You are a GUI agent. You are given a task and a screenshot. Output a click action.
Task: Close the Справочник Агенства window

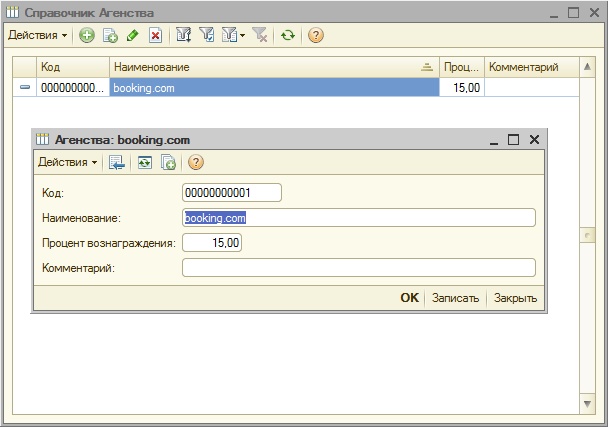594,13
